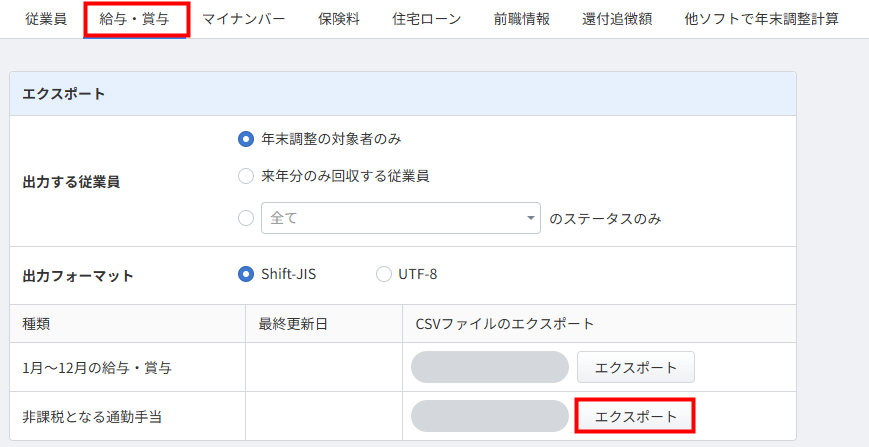The height and width of the screenshot is (447, 869).
Task: Choose 来年分のみ回収する従業員 radio option
Action: pyautogui.click(x=246, y=176)
